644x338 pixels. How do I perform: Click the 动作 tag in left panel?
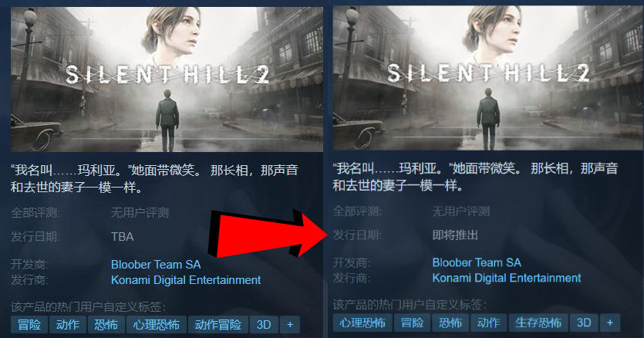(68, 324)
